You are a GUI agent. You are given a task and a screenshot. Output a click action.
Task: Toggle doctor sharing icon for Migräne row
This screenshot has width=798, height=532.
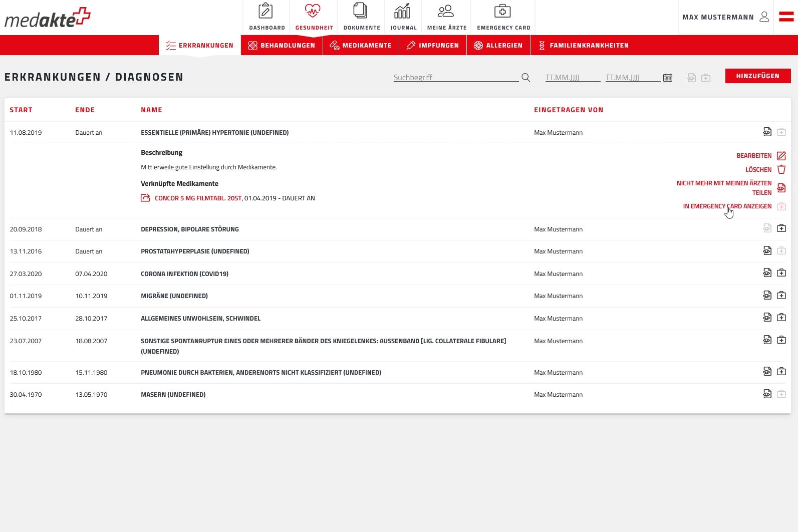pyautogui.click(x=767, y=295)
